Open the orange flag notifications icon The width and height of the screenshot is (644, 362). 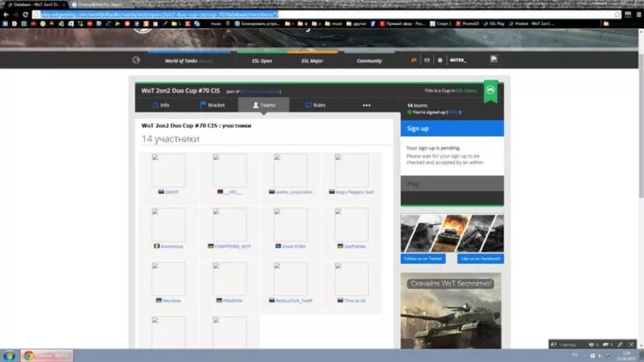(x=414, y=60)
